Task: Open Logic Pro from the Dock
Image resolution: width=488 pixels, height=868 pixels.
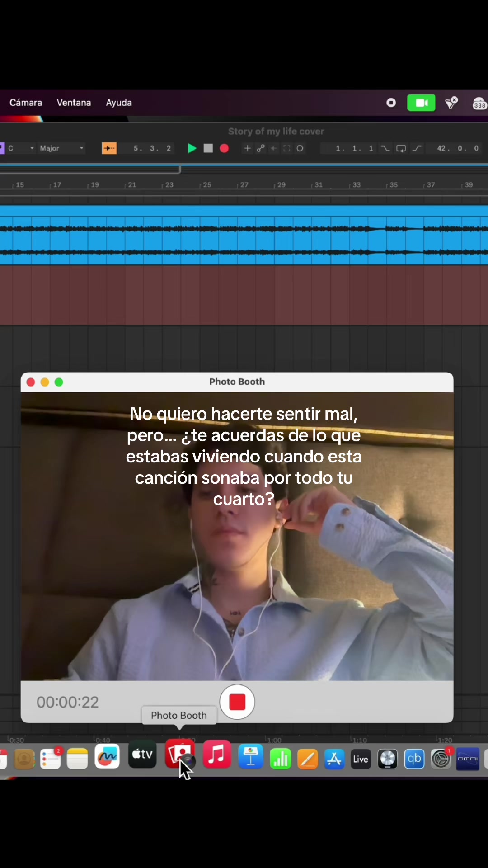Action: pos(388,759)
